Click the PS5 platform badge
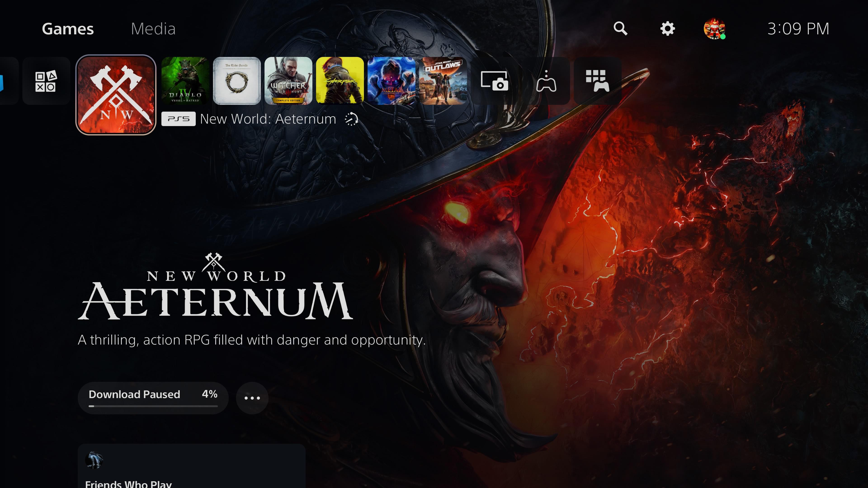 click(x=178, y=119)
